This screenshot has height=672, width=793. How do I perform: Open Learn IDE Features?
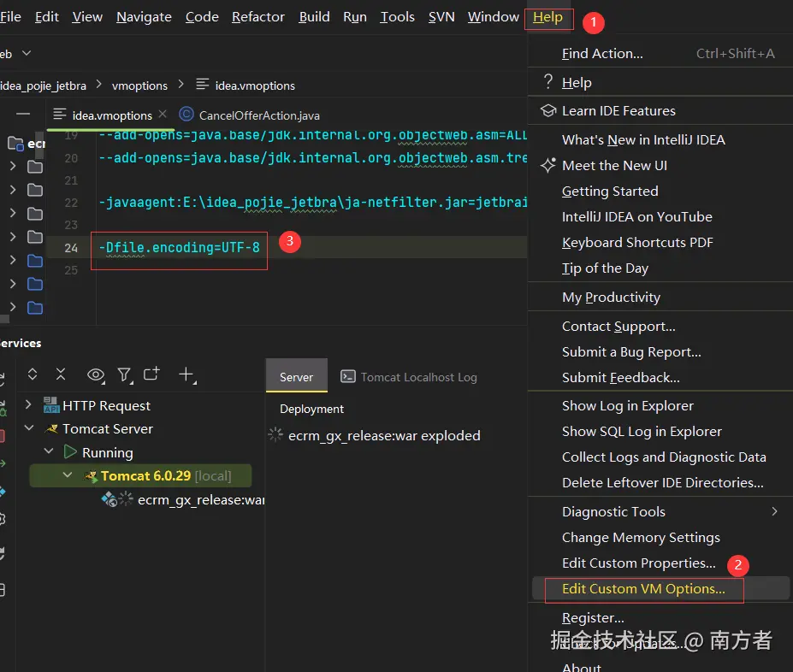tap(660, 110)
